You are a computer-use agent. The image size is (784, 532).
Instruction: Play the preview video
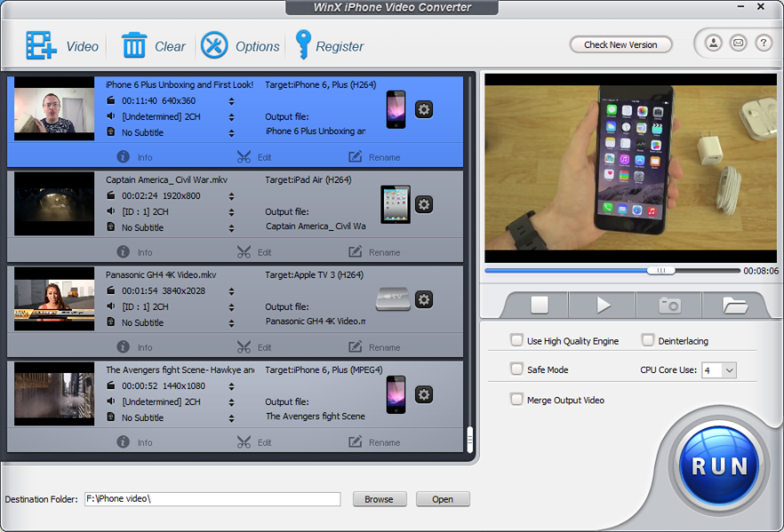(x=604, y=305)
